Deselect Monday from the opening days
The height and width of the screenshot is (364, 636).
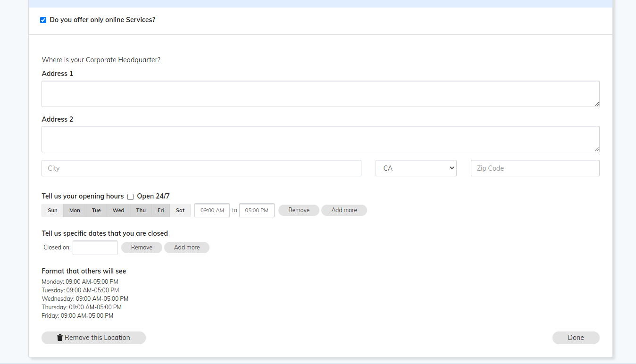(x=74, y=210)
